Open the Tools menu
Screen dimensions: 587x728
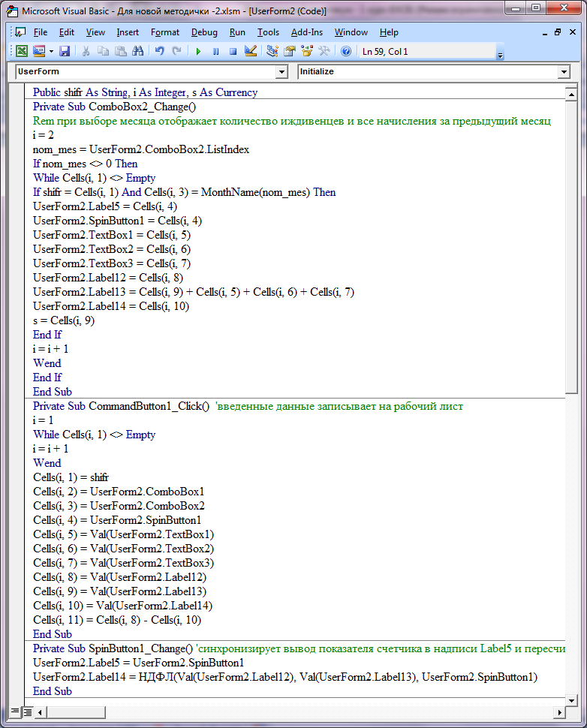tap(269, 32)
